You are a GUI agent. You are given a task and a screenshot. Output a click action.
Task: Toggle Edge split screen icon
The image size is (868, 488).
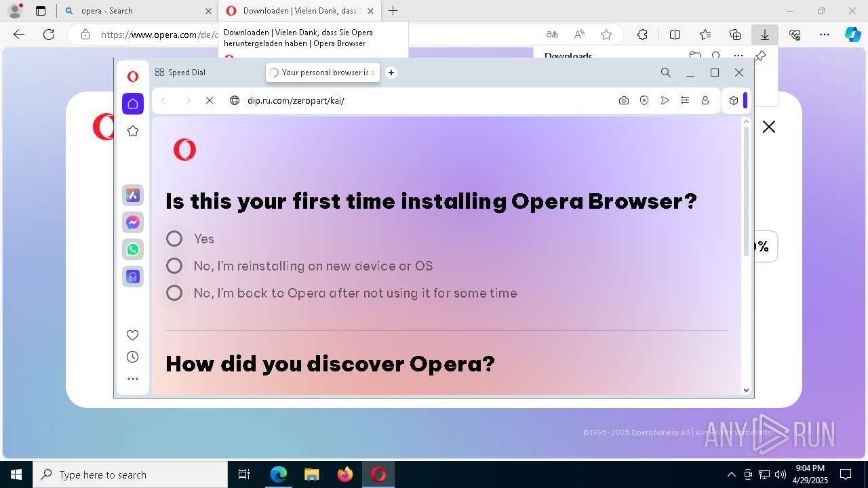(x=675, y=35)
